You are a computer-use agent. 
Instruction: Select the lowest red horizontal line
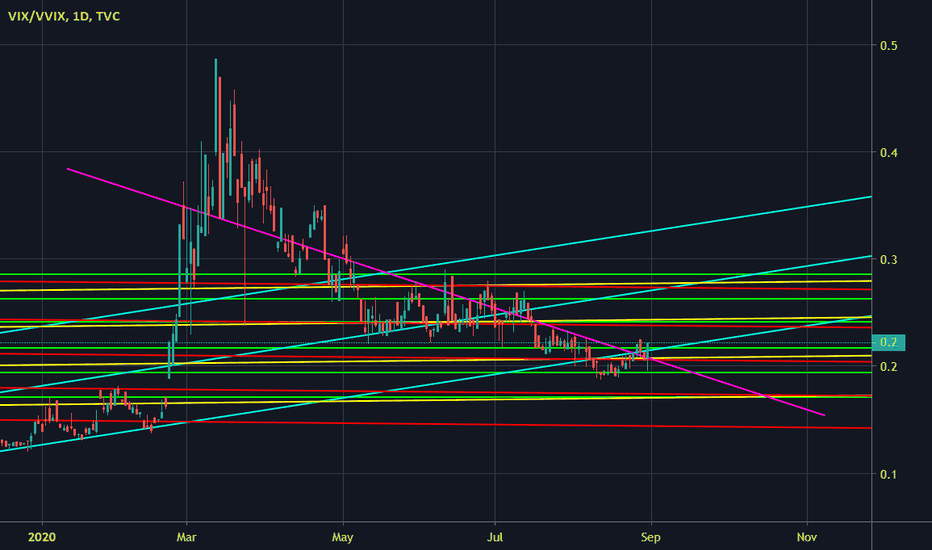[x=436, y=424]
